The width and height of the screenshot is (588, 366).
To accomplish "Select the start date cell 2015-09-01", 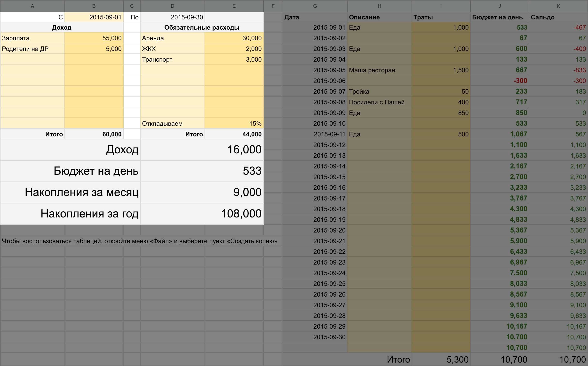I will 94,17.
